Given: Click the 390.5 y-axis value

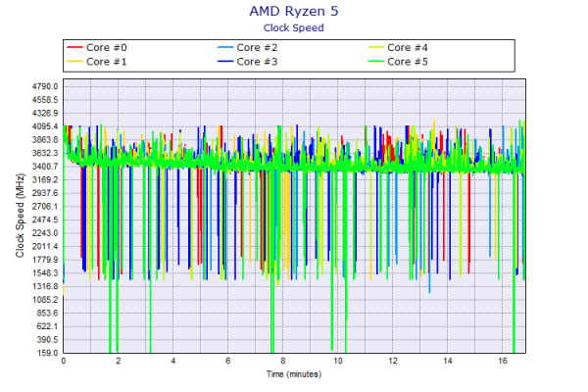Looking at the screenshot, I should [x=47, y=339].
